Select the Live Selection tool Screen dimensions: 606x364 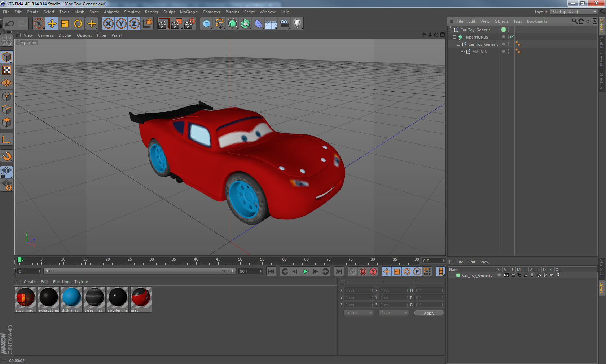click(x=39, y=24)
